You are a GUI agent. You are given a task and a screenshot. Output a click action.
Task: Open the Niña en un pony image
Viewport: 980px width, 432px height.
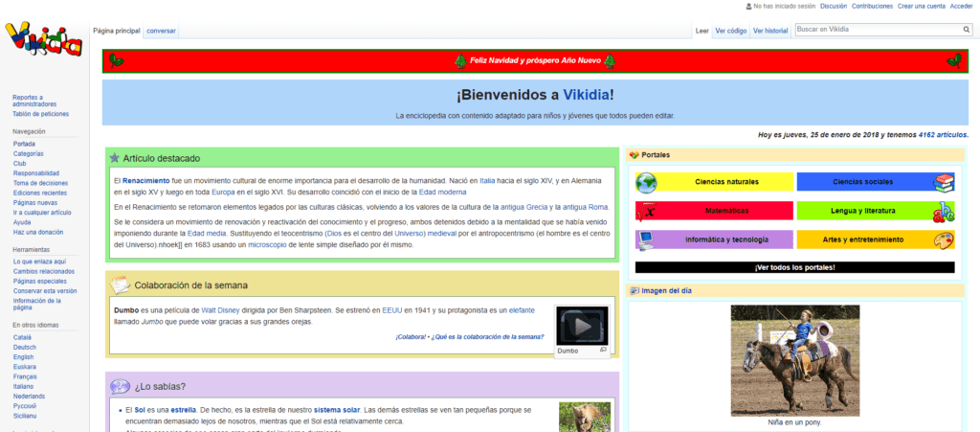795,360
